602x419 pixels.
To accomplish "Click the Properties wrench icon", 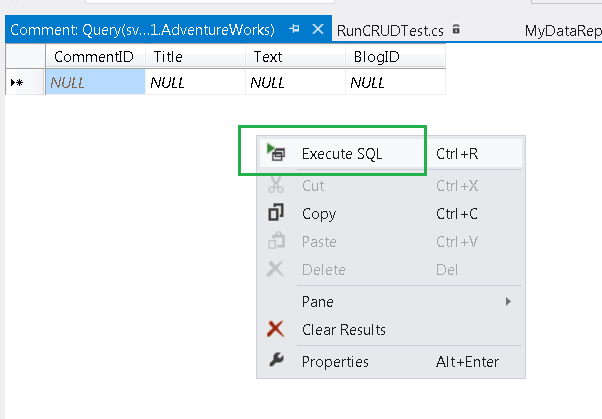I will (277, 361).
